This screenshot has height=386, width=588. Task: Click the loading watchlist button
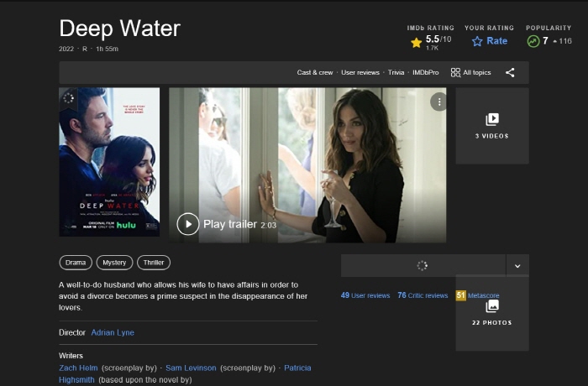click(423, 266)
